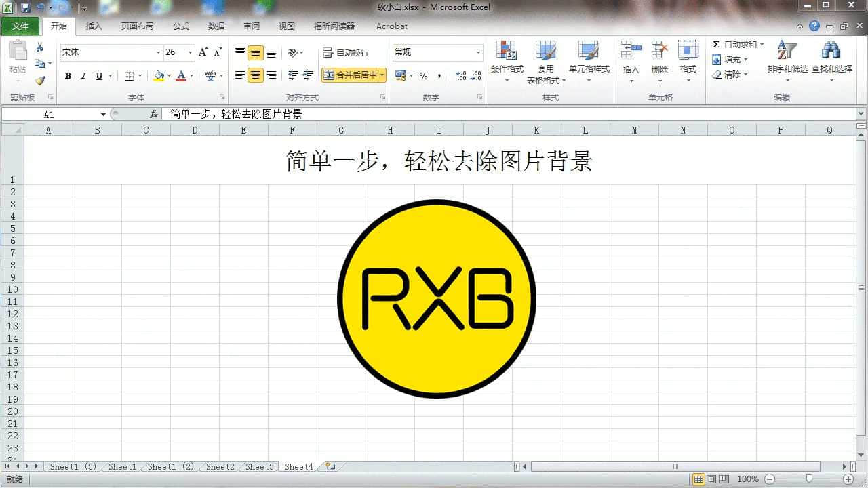Toggle Wrap Text (自动换行)
868x488 pixels.
[346, 52]
